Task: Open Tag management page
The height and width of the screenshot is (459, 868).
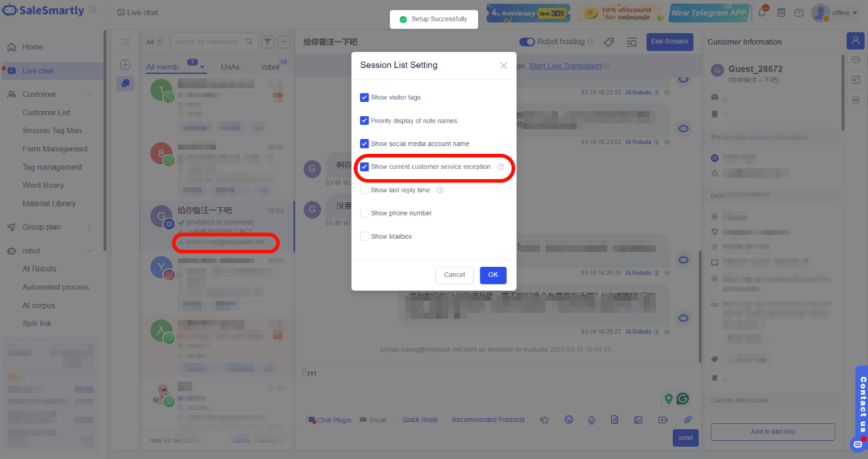Action: tap(53, 167)
